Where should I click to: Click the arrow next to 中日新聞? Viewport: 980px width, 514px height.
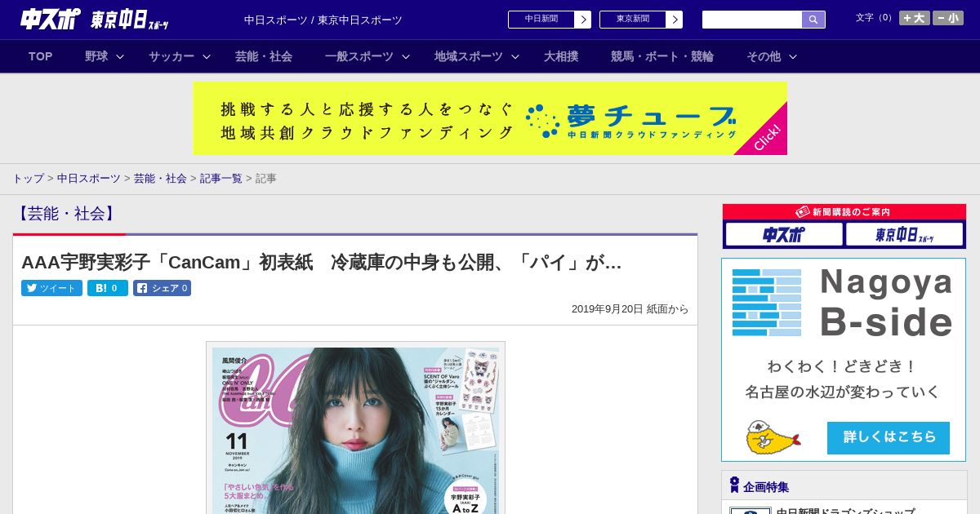(582, 20)
